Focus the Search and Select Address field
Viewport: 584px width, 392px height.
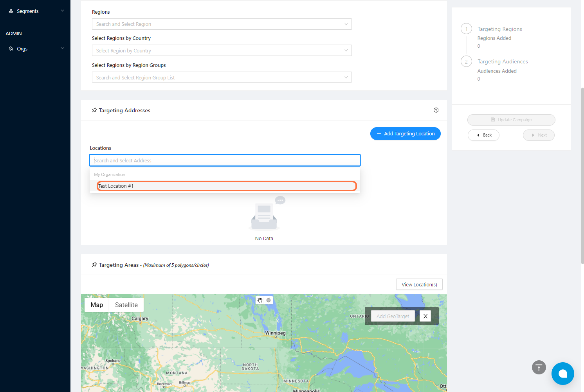pos(225,160)
